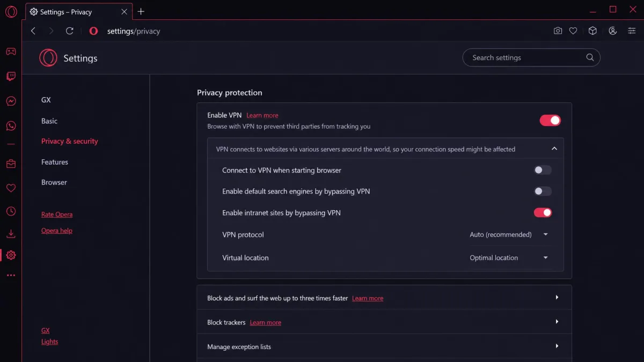
Task: Click the Lights link
Action: click(50, 342)
